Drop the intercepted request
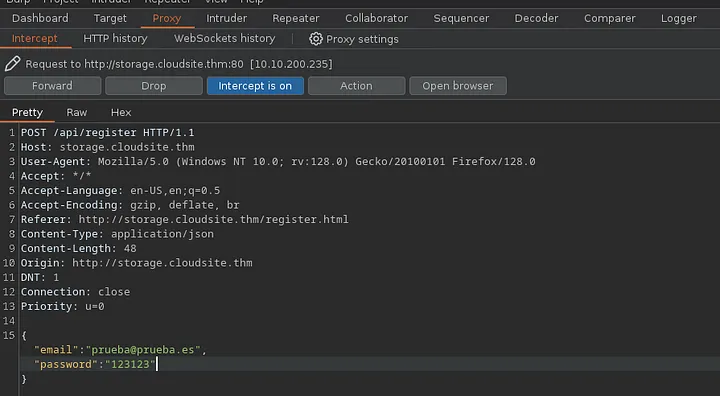Screen dimensions: 720x396 pyautogui.click(x=154, y=86)
